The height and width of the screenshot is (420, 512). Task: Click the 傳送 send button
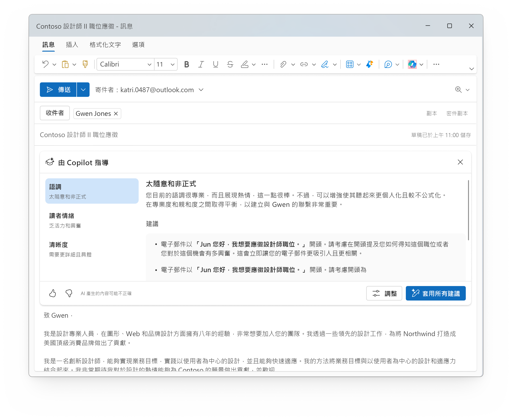tap(58, 90)
